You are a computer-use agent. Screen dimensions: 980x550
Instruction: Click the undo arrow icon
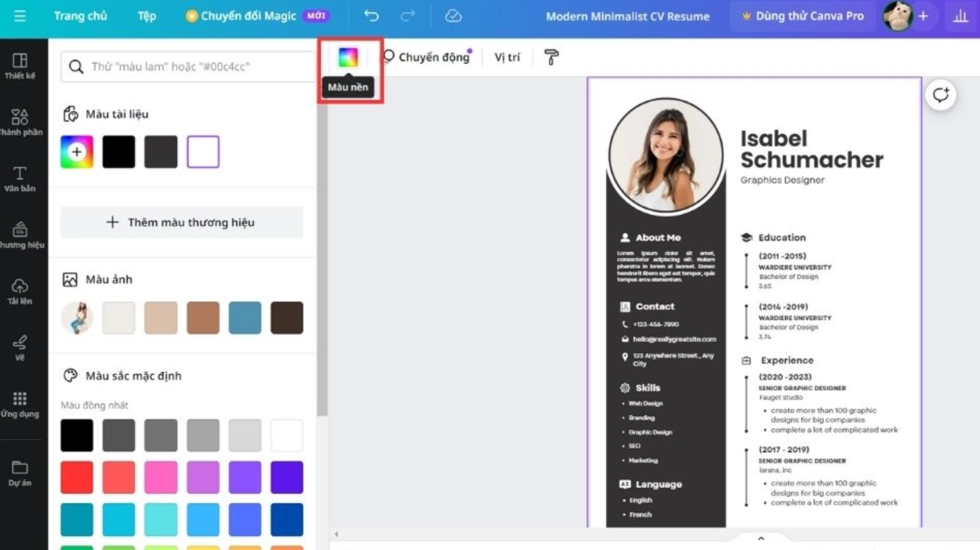[373, 15]
